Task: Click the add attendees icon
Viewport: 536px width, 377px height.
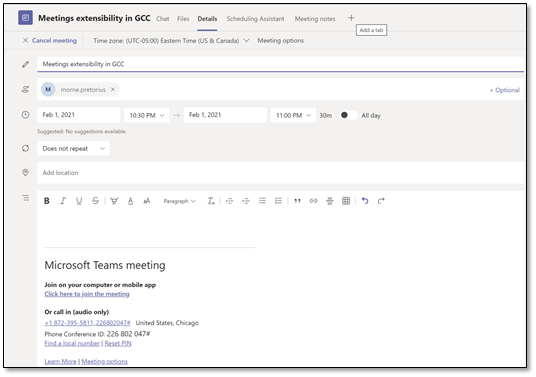Action: click(x=25, y=90)
